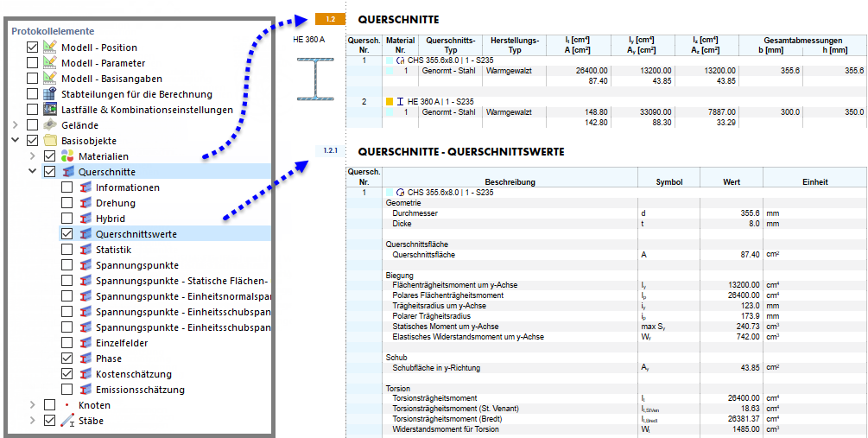Image resolution: width=868 pixels, height=438 pixels.
Task: Collapse the Basisobjekte tree node
Action: pyautogui.click(x=16, y=141)
